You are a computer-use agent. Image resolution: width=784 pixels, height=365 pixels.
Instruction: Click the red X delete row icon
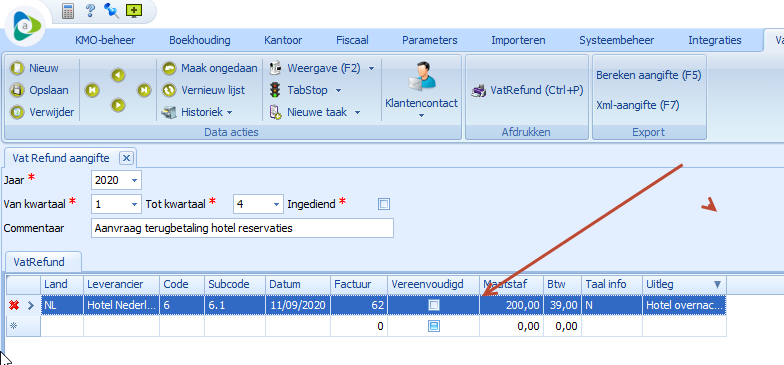[14, 305]
